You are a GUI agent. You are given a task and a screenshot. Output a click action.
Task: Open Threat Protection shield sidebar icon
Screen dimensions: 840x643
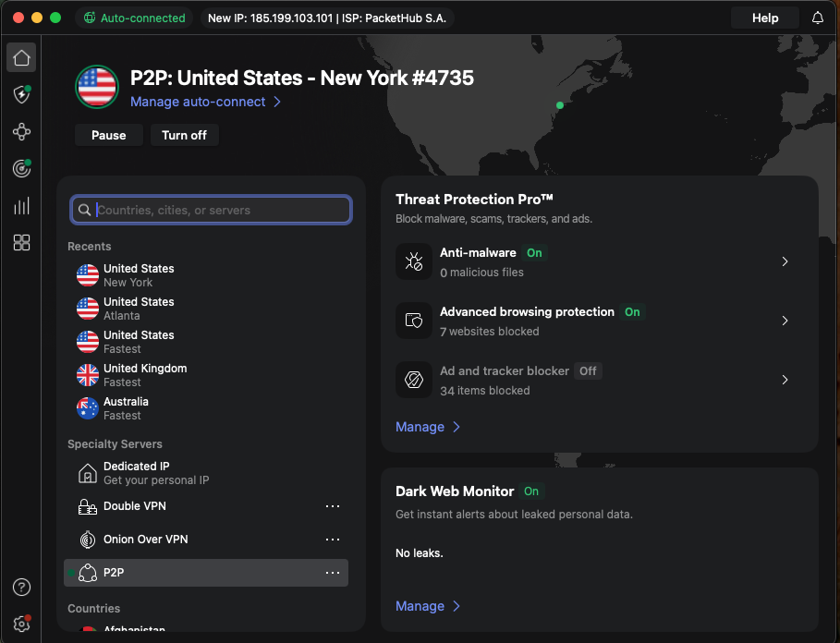click(x=21, y=95)
